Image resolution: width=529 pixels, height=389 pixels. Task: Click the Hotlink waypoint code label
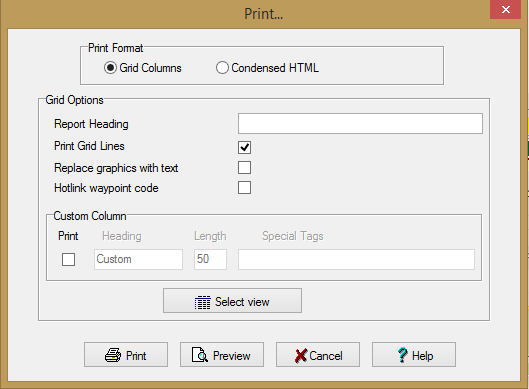(106, 188)
